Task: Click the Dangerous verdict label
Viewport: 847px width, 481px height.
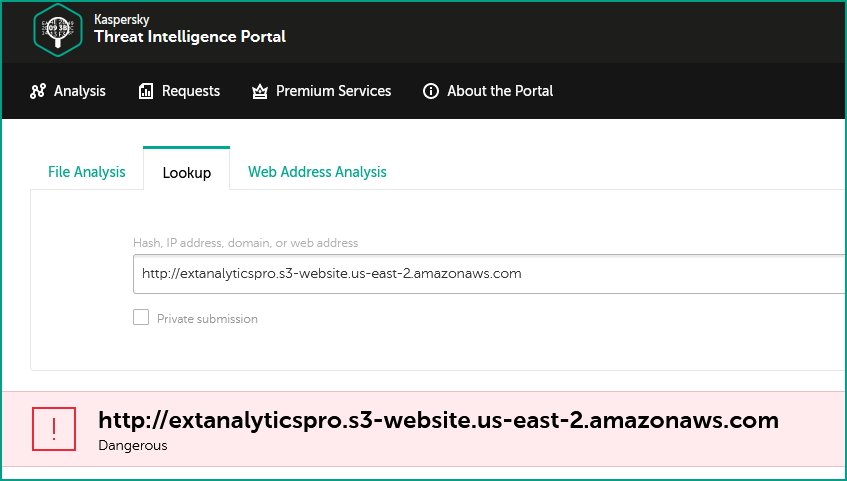Action: 132,445
